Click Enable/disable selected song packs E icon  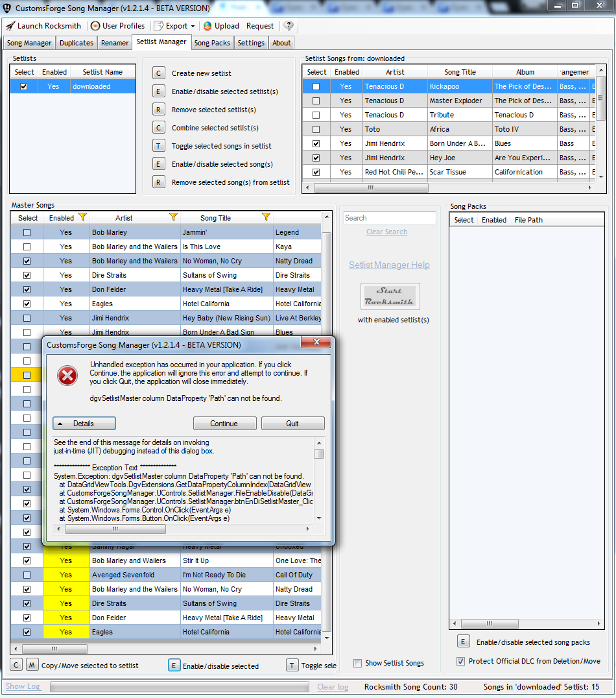click(463, 642)
